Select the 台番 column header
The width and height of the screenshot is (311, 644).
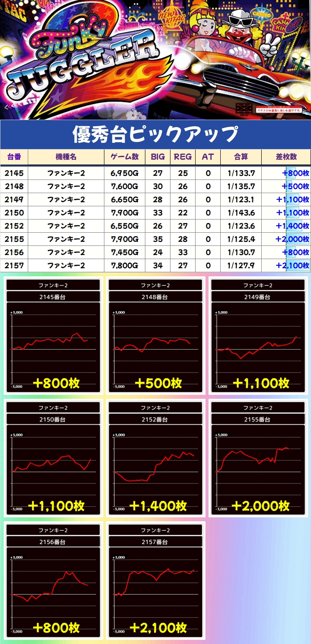[14, 157]
